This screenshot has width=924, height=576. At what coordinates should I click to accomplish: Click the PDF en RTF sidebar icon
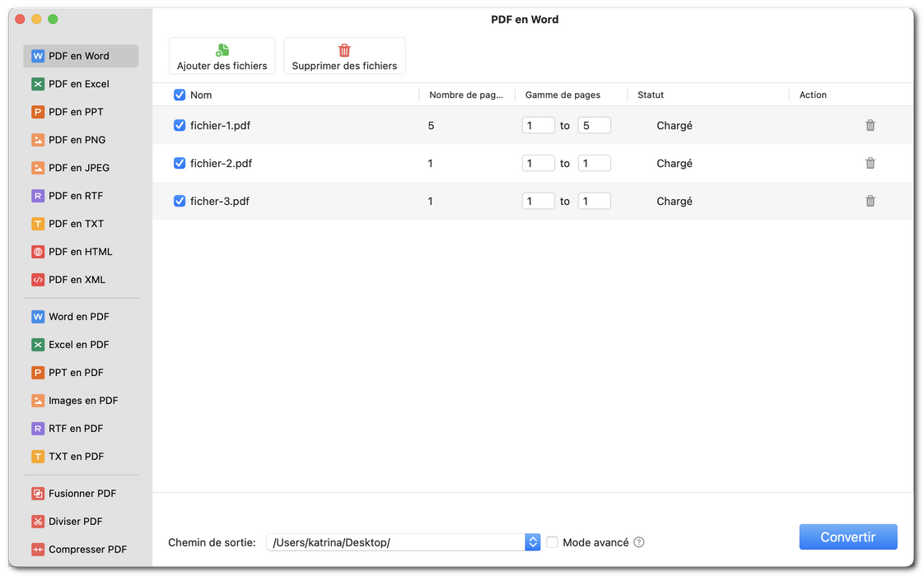pos(37,195)
